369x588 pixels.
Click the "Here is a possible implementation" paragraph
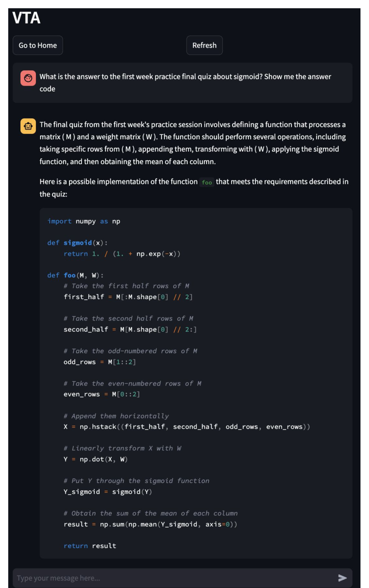[194, 188]
